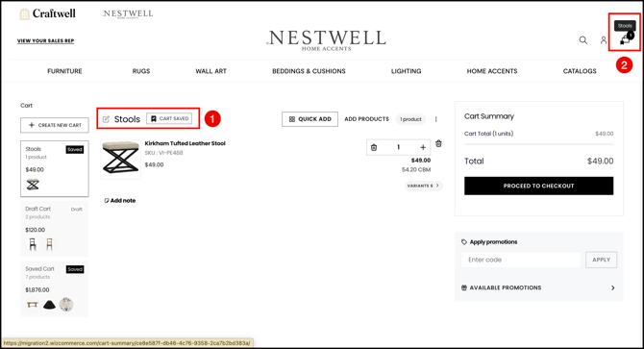Click the Craftwell logo
This screenshot has width=644, height=349.
point(48,14)
